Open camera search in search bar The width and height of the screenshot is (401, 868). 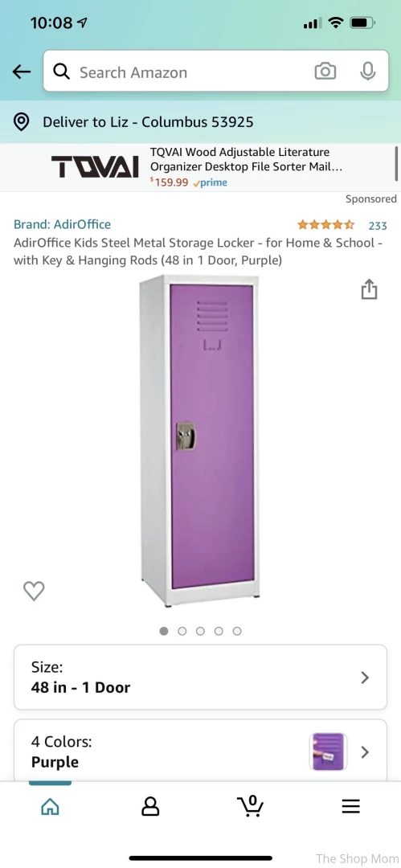click(x=325, y=72)
